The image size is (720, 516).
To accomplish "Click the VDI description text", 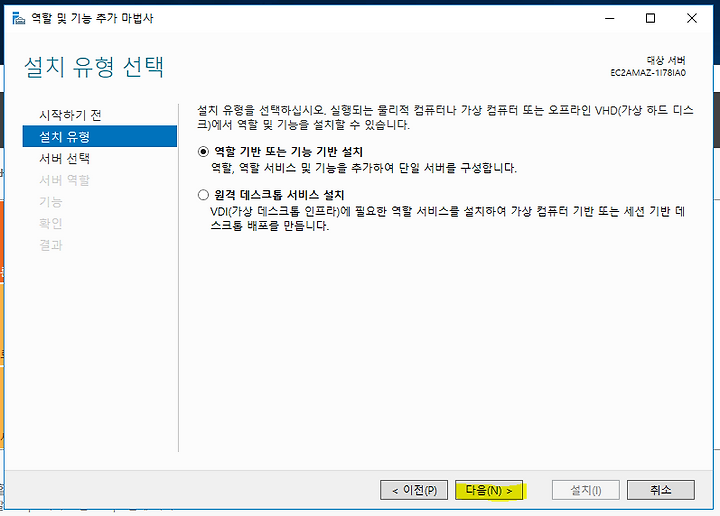I will pos(448,219).
